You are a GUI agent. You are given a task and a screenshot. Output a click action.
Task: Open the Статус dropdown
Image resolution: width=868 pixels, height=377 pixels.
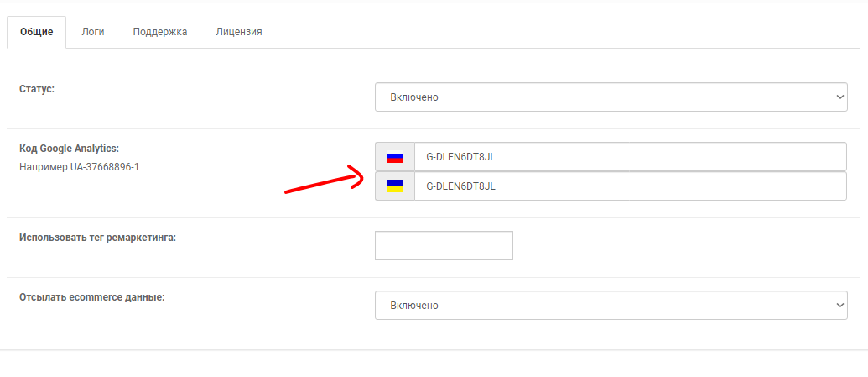click(611, 97)
